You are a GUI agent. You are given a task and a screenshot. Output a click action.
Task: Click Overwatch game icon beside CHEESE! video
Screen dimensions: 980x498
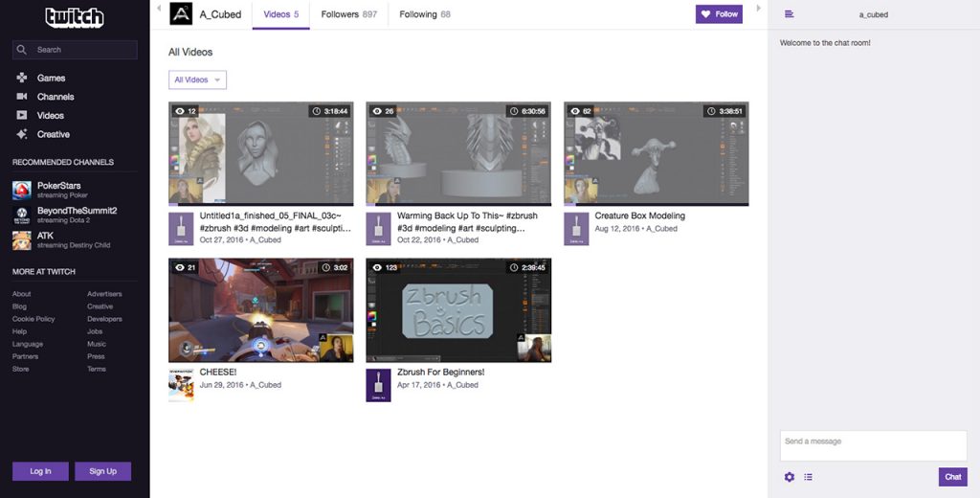tap(181, 385)
